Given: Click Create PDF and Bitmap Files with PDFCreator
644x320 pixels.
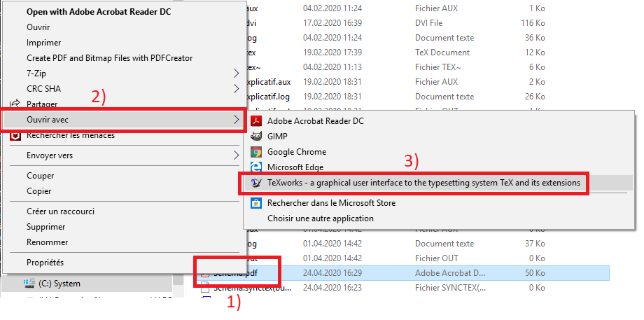Looking at the screenshot, I should pos(110,58).
